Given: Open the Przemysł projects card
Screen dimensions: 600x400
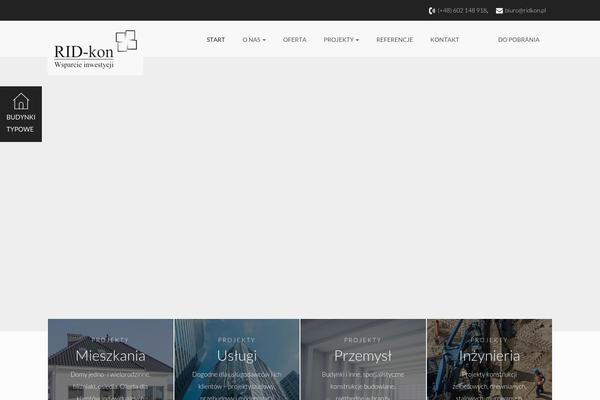Looking at the screenshot, I should tap(363, 359).
